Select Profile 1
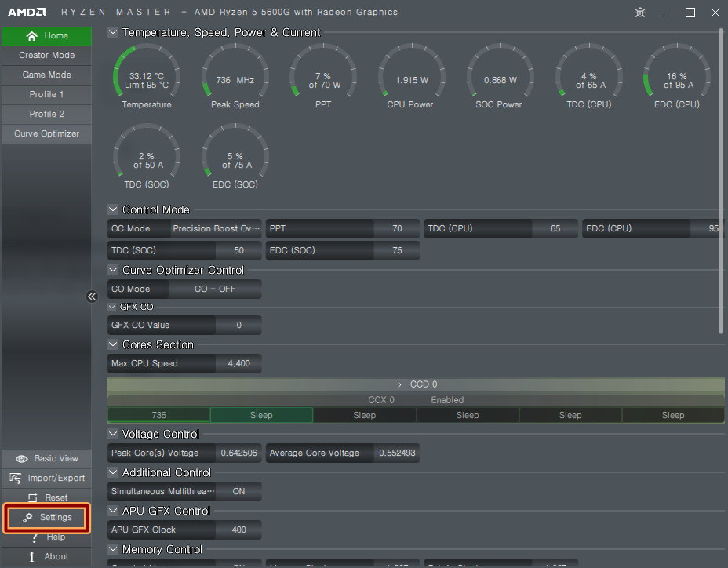This screenshot has height=568, width=728. (46, 94)
